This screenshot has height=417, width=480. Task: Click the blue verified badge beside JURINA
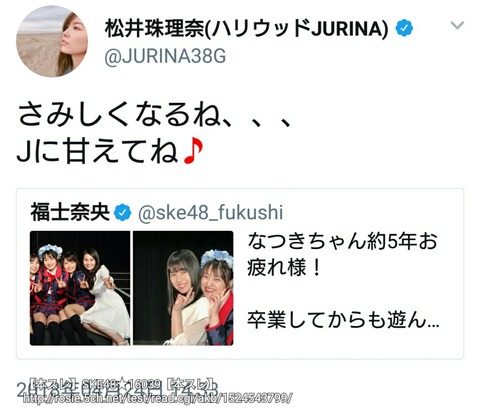coord(404,28)
